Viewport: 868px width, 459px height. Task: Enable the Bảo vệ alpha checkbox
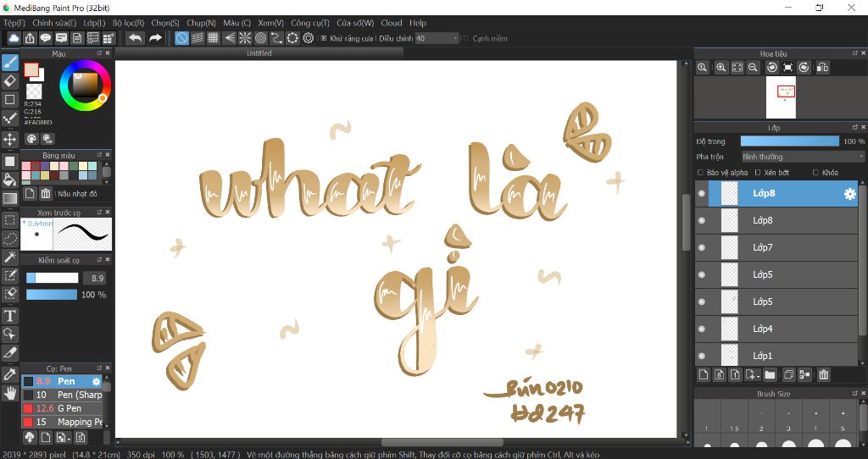(x=701, y=173)
